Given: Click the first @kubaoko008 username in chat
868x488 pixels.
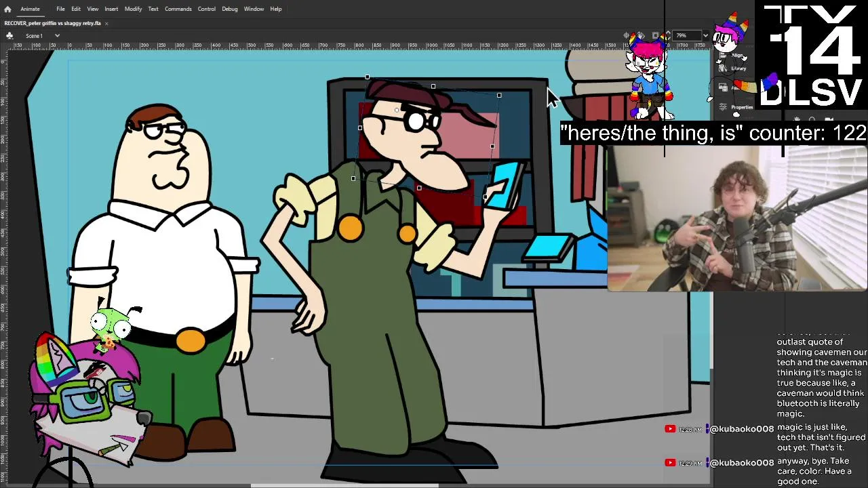Looking at the screenshot, I should tap(742, 429).
